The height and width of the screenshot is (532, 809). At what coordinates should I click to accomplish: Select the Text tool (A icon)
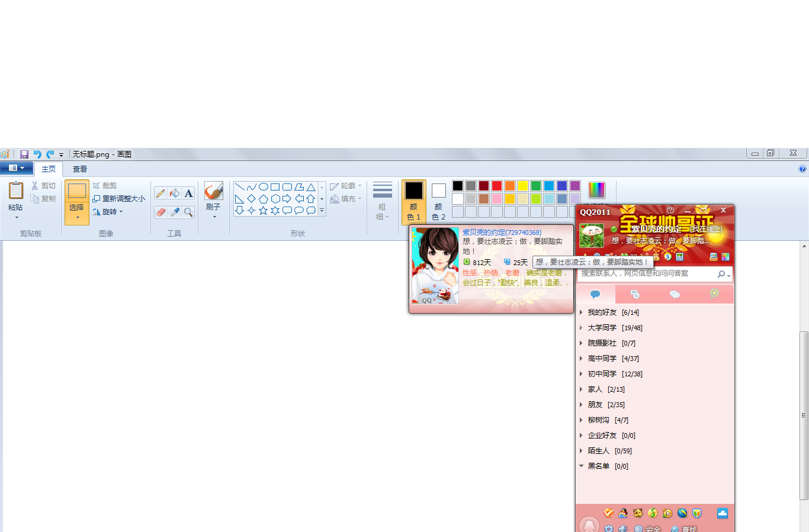click(188, 194)
